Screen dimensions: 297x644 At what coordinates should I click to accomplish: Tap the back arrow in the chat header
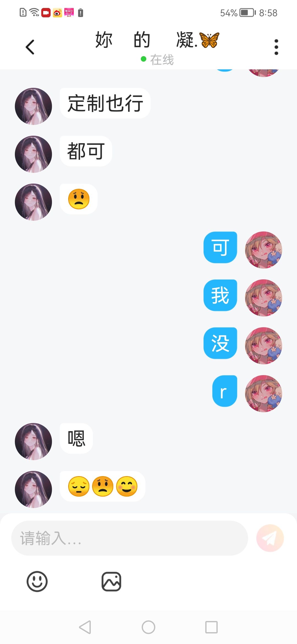pyautogui.click(x=30, y=47)
